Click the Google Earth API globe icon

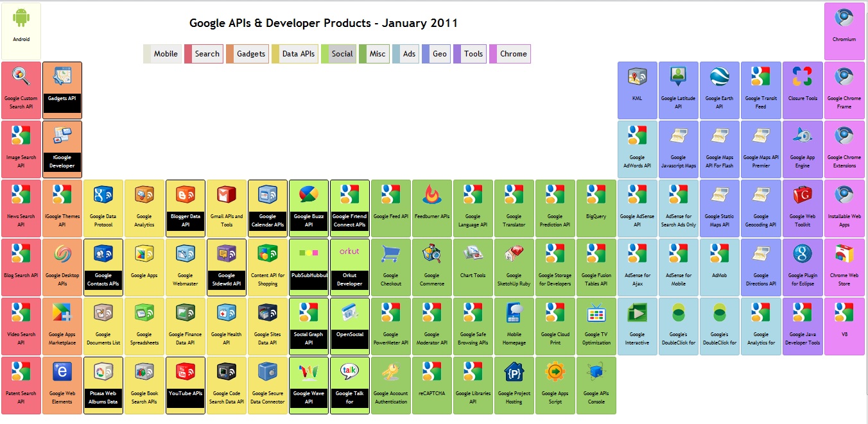719,77
